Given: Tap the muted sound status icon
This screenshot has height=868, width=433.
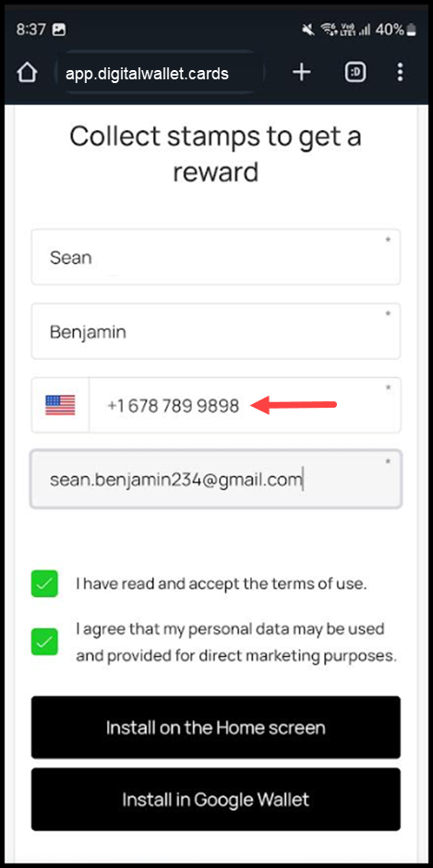Looking at the screenshot, I should (308, 30).
